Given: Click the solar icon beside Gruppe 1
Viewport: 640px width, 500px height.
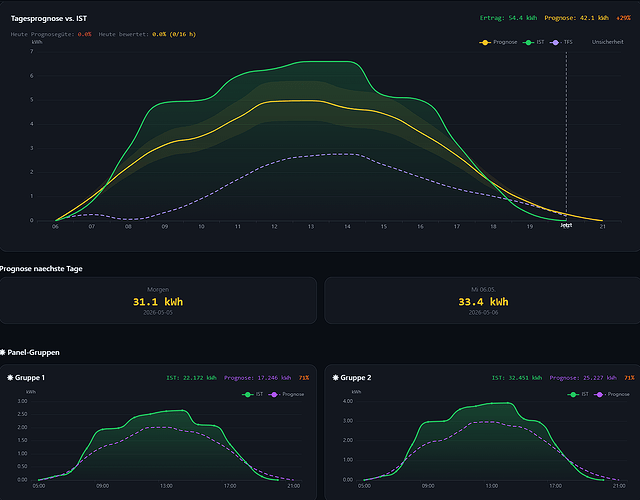Looking at the screenshot, I should click(10, 378).
